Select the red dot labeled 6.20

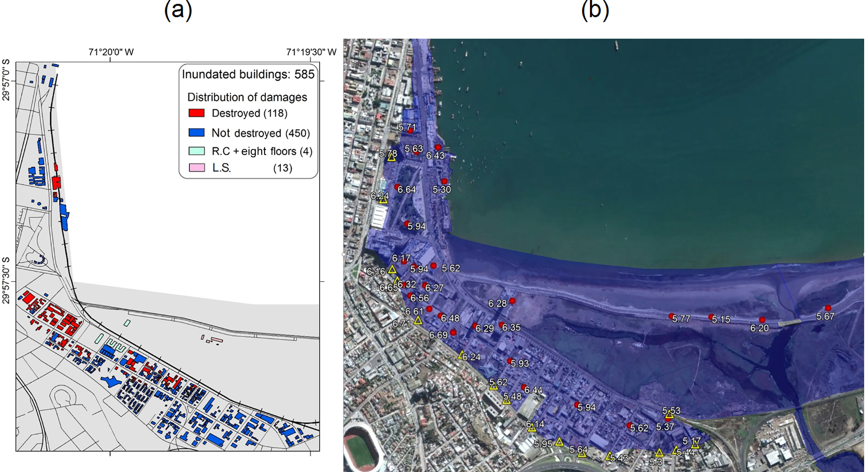point(762,320)
